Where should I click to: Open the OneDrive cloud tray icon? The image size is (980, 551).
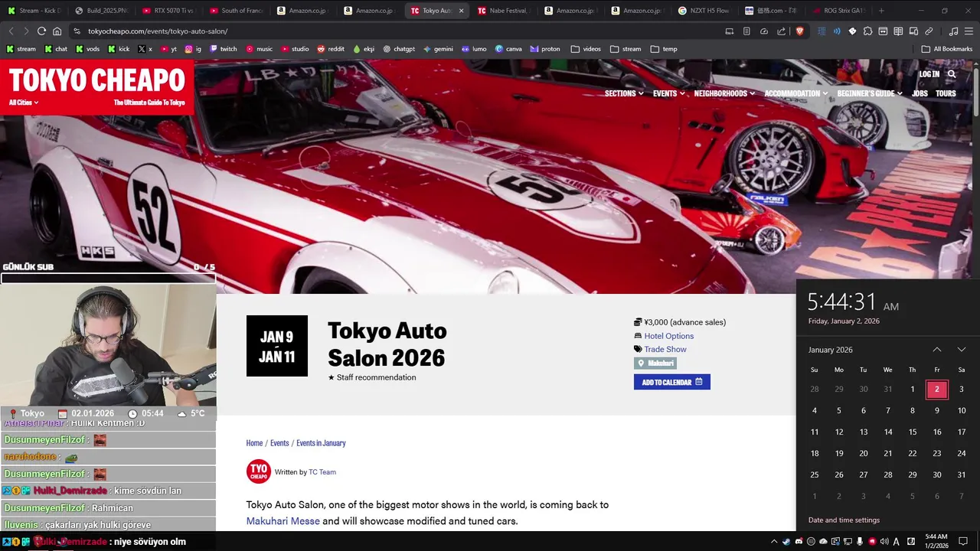pos(823,542)
